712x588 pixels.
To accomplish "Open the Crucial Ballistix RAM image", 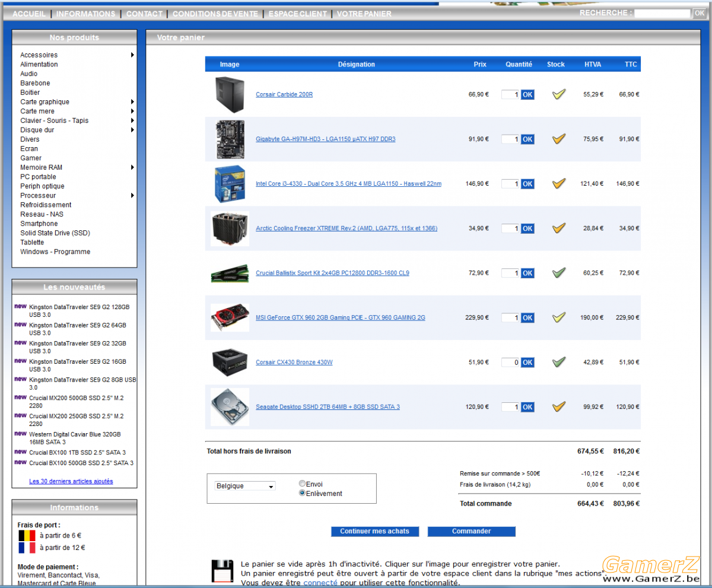I will coord(230,274).
